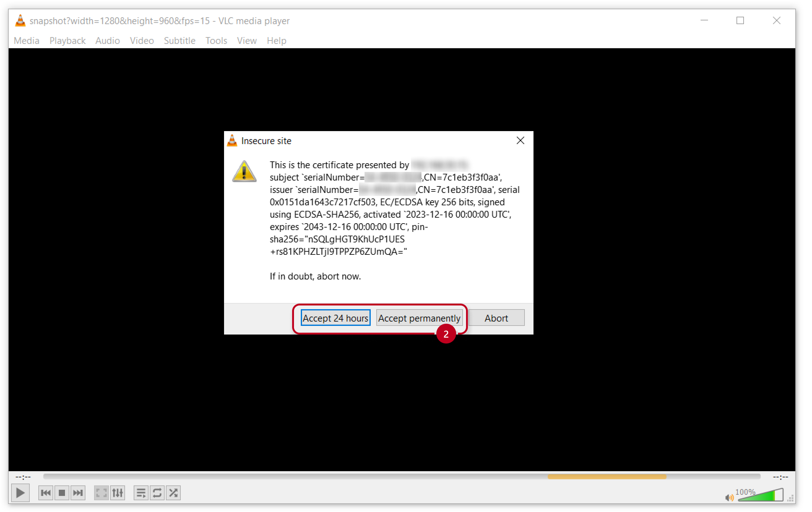Open the Video menu

click(142, 41)
